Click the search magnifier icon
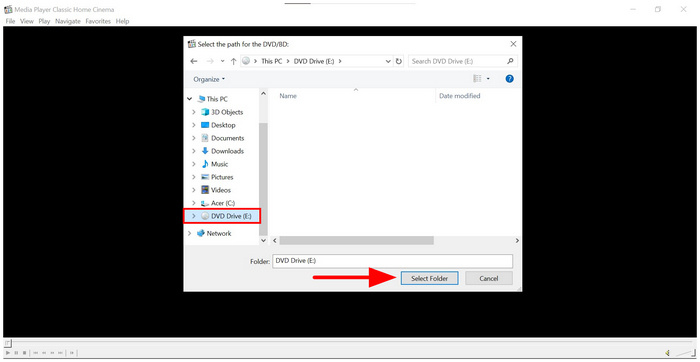The image size is (700, 362). 510,61
